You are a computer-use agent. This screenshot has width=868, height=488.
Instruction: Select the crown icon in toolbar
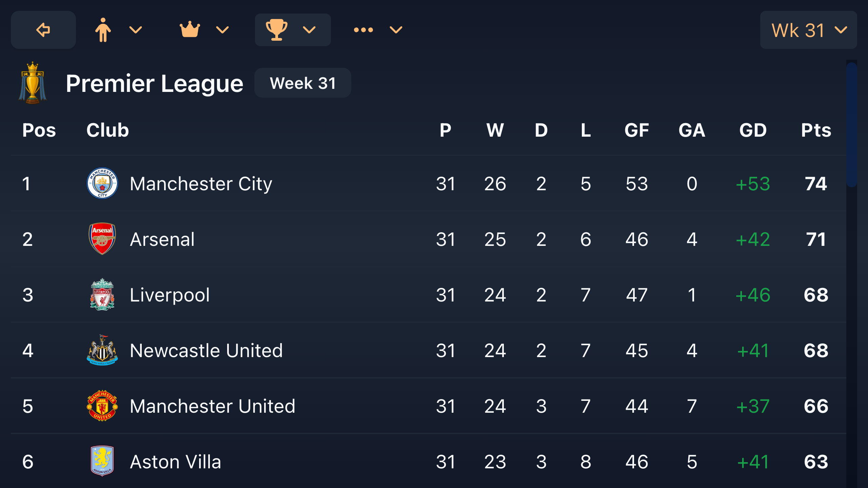click(190, 30)
